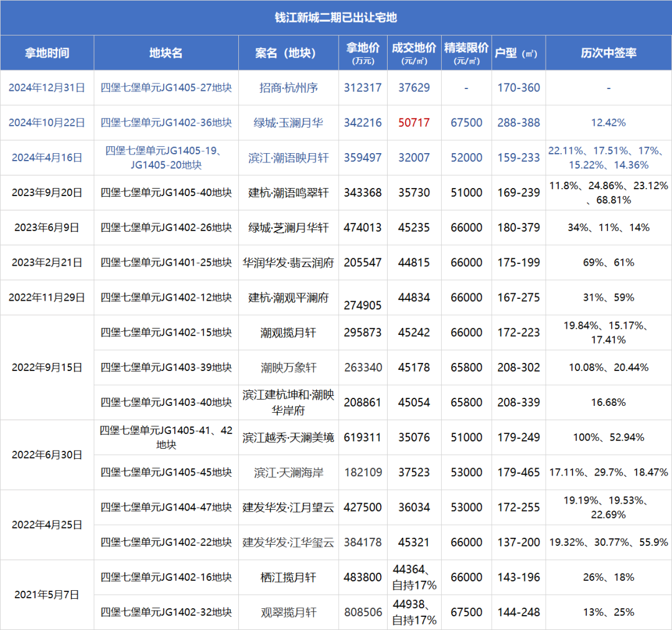The image size is (672, 630).
Task: Click the project name 建发华发·江月望云
Action: (x=289, y=507)
